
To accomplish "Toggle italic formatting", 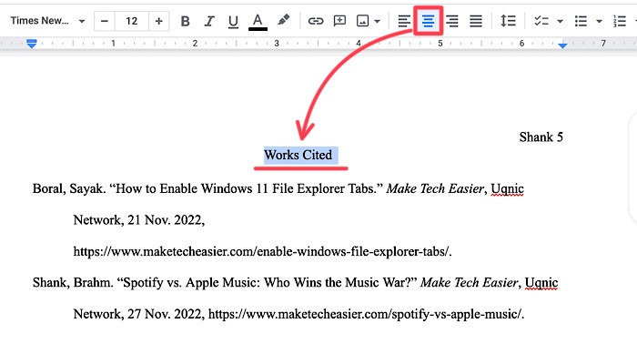I will (x=209, y=21).
